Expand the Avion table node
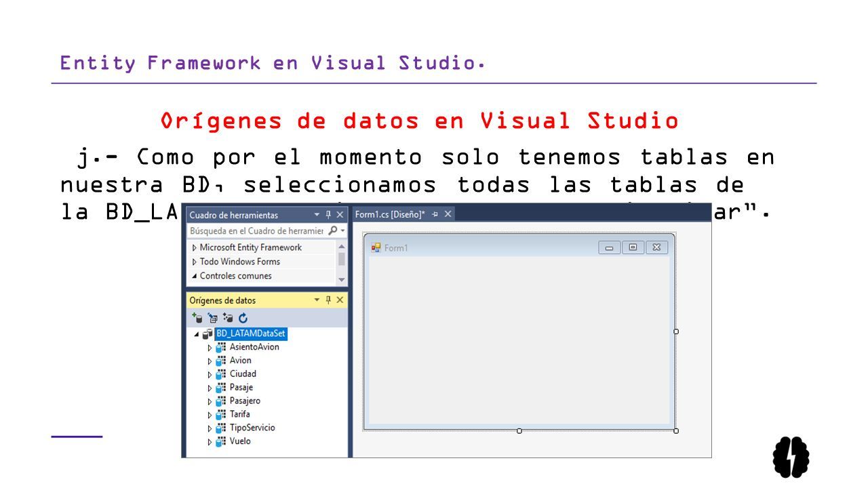Viewport: 868px width, 488px height. click(x=210, y=361)
